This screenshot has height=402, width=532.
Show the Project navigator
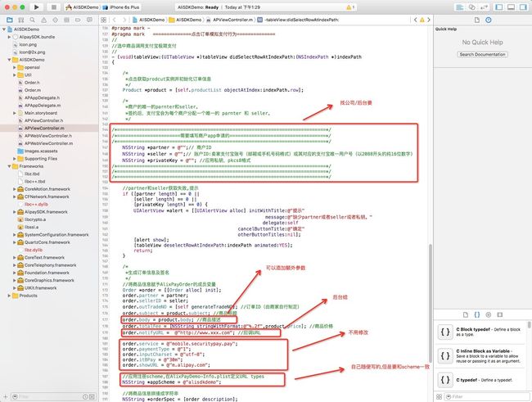[10, 20]
